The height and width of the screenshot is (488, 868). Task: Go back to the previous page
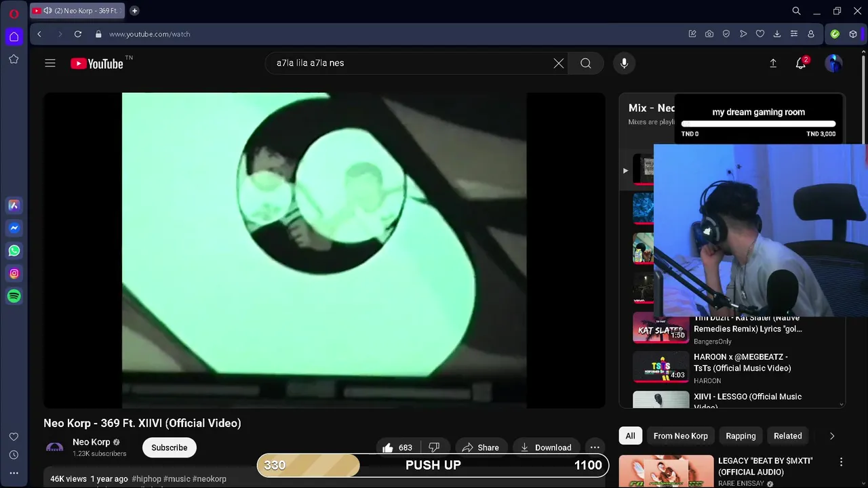[x=39, y=34]
